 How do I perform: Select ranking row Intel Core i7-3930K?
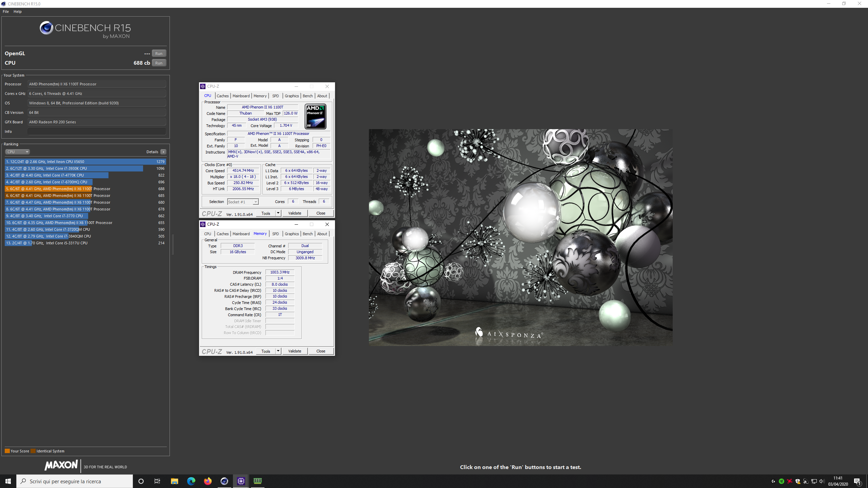tap(85, 168)
